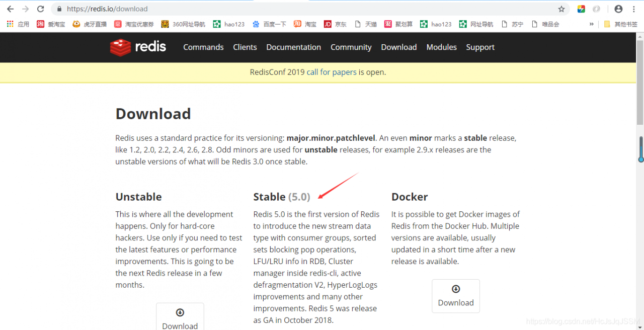644x330 pixels.
Task: Open the colorful extension icon in the toolbar
Action: (x=581, y=9)
